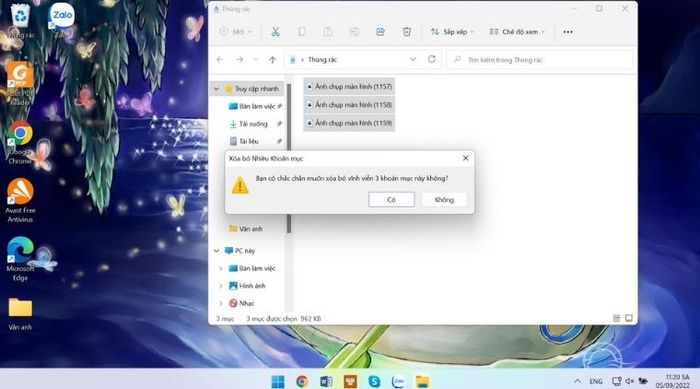
Task: Click the Refresh icon beside address bar
Action: [x=431, y=59]
